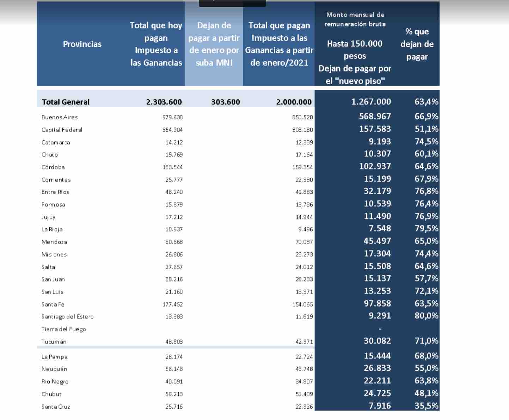
Task: Select the Mendoza province name
Action: click(x=54, y=242)
